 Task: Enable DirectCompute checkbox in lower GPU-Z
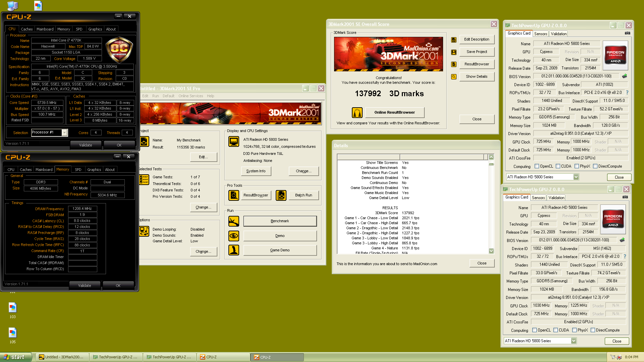click(x=593, y=330)
